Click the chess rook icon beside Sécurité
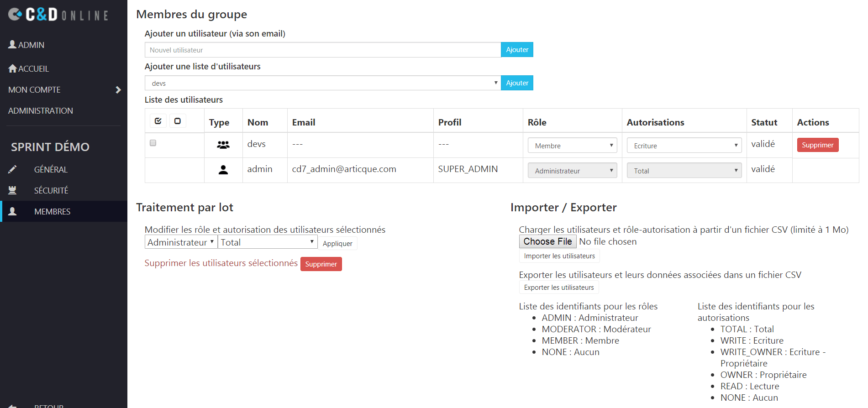The image size is (868, 408). [x=13, y=190]
